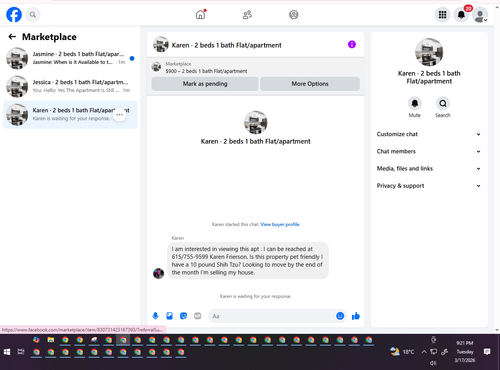The image size is (500, 370).
Task: Open the account profile avatar menu
Action: pos(480,15)
